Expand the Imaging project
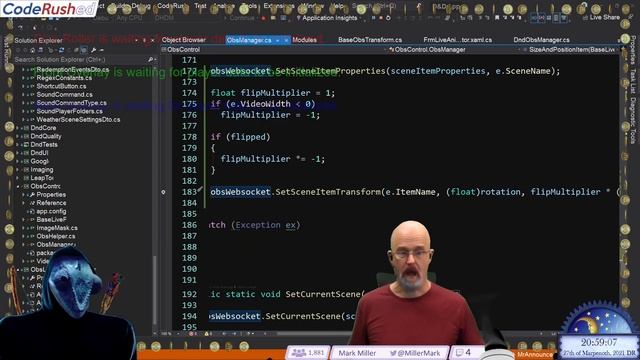The image size is (640, 360). coord(18,170)
